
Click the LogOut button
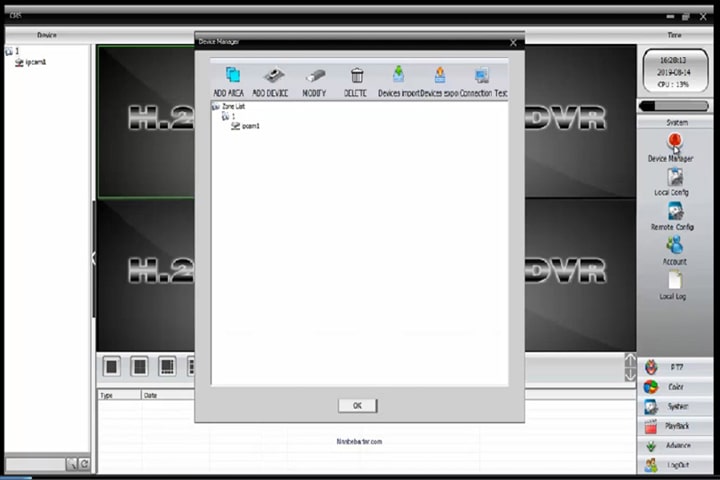[676, 465]
